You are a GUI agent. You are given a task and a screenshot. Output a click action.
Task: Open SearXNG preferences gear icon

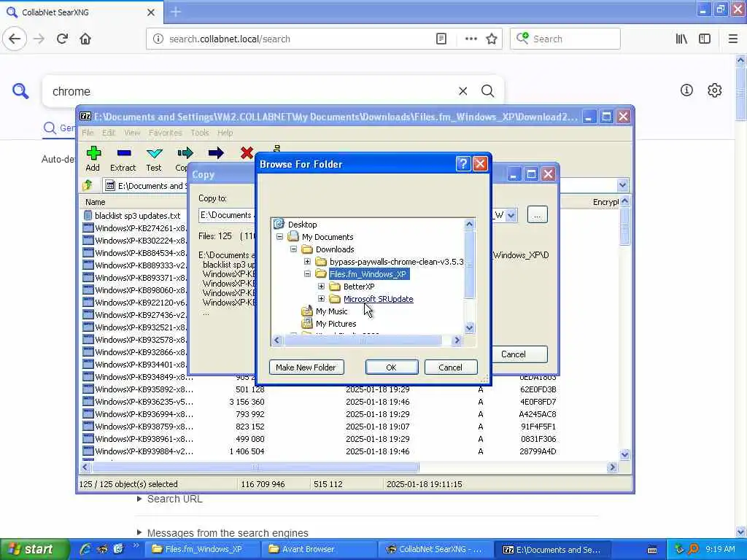(x=715, y=90)
